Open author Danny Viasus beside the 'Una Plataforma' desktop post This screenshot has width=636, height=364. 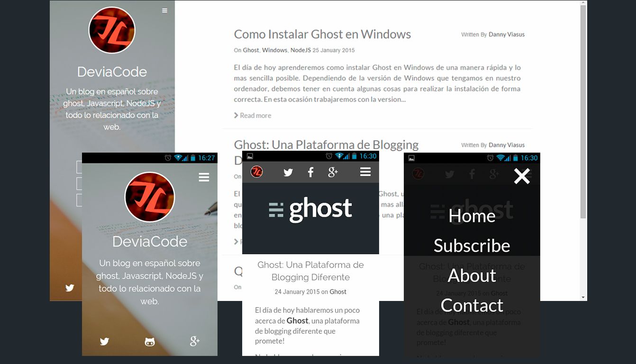[507, 145]
